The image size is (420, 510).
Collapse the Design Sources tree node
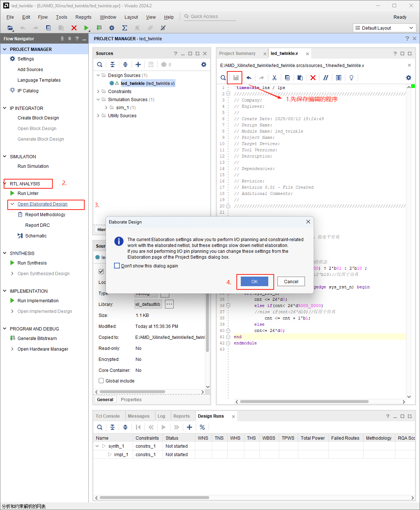[98, 75]
